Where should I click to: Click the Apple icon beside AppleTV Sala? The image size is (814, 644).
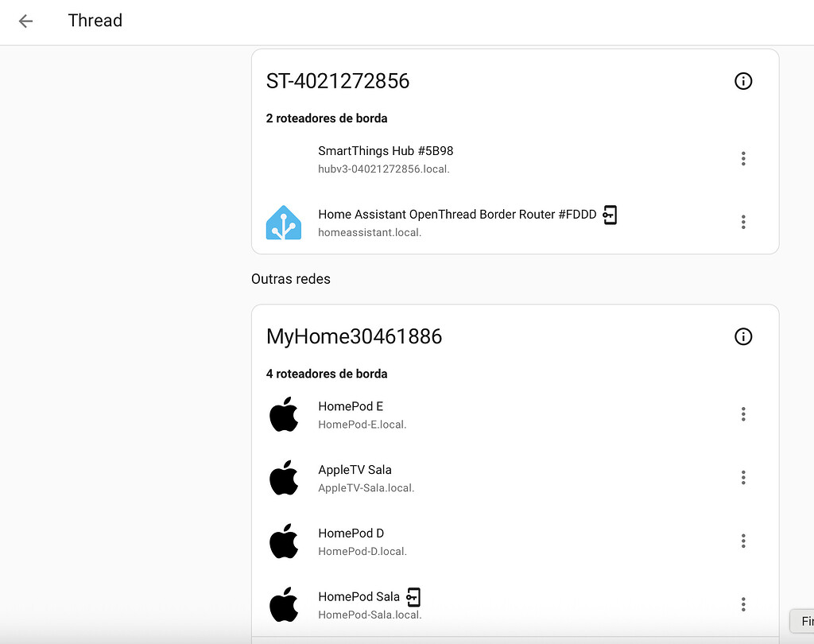tap(284, 478)
